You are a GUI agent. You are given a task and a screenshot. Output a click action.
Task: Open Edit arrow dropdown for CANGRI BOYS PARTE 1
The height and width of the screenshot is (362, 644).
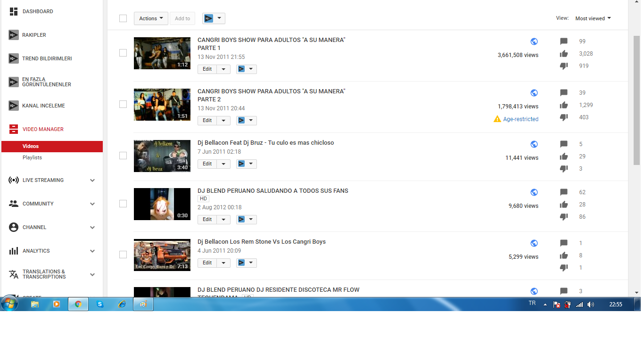tap(224, 69)
